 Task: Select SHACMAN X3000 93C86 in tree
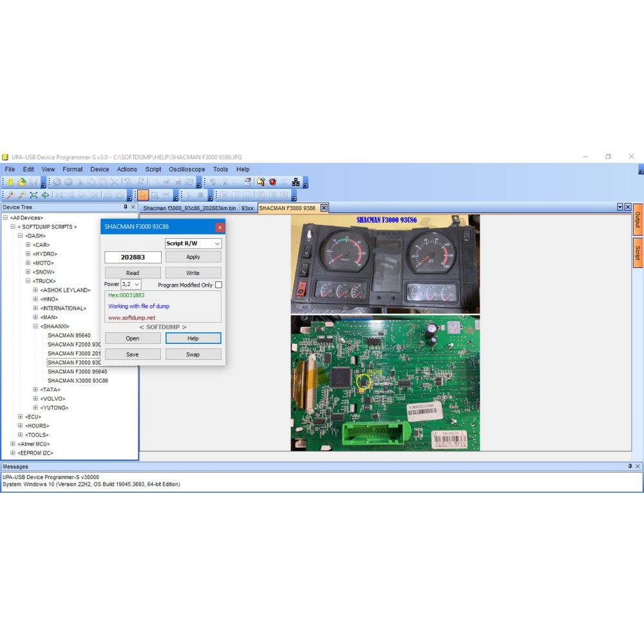click(x=78, y=381)
